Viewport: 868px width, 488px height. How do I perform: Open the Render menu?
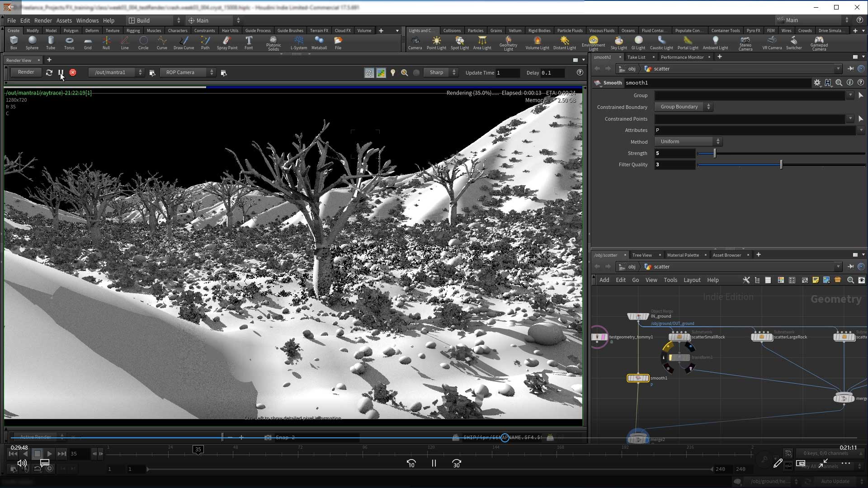[x=43, y=20]
